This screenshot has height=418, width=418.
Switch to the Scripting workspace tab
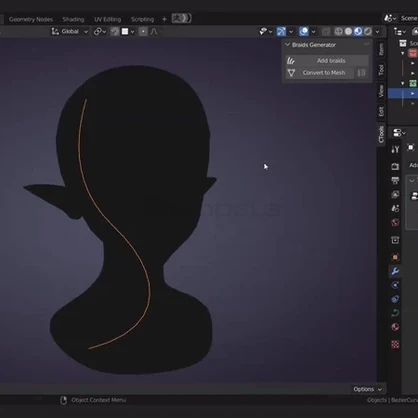click(x=142, y=19)
